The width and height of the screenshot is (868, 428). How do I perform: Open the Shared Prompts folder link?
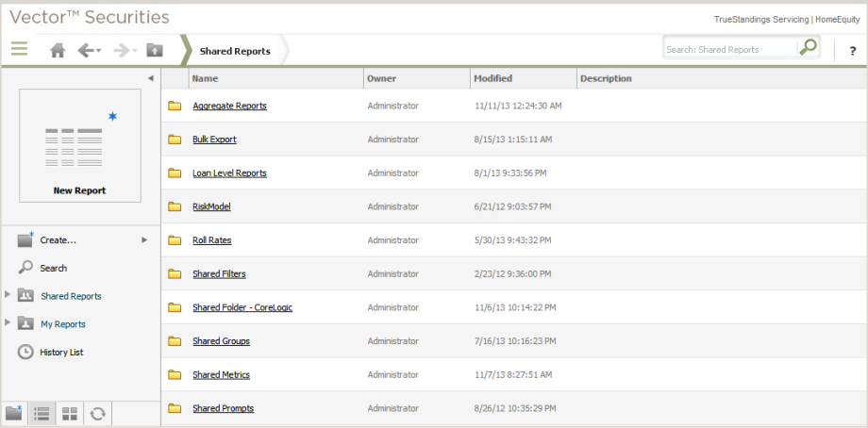223,408
